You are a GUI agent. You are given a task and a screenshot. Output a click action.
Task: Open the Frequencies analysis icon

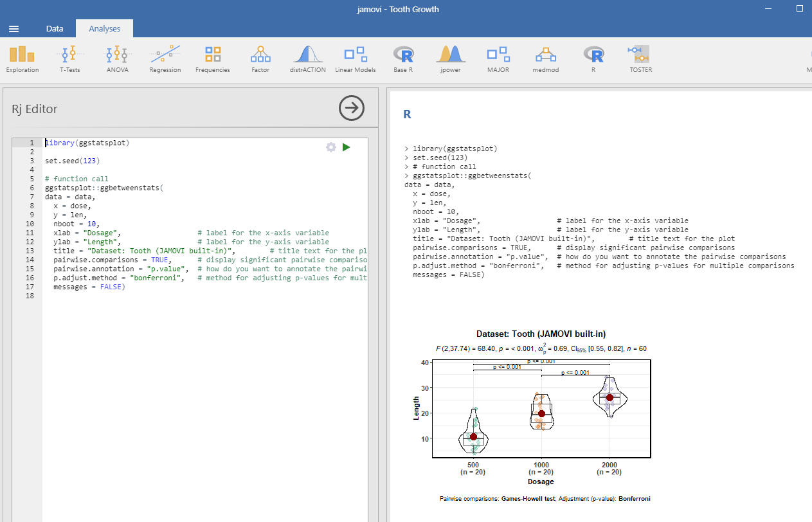pyautogui.click(x=212, y=58)
